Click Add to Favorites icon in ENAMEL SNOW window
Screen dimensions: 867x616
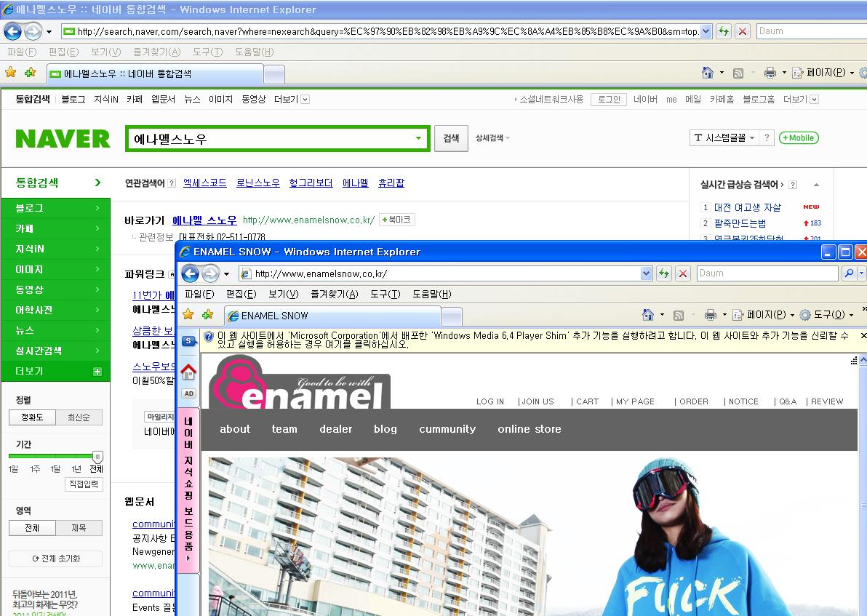click(208, 315)
